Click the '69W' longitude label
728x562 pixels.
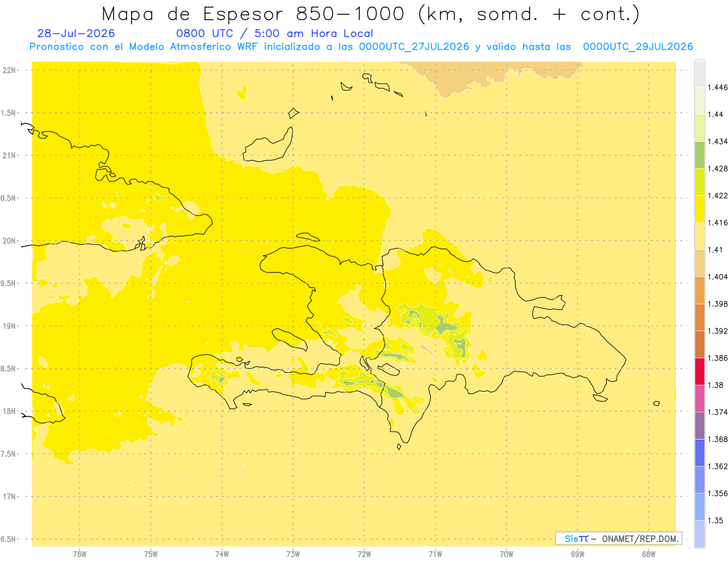[x=578, y=554]
